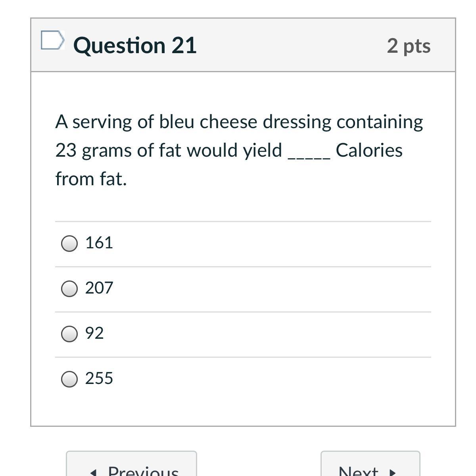
Task: Click the right arrow on Next
Action: tap(393, 472)
